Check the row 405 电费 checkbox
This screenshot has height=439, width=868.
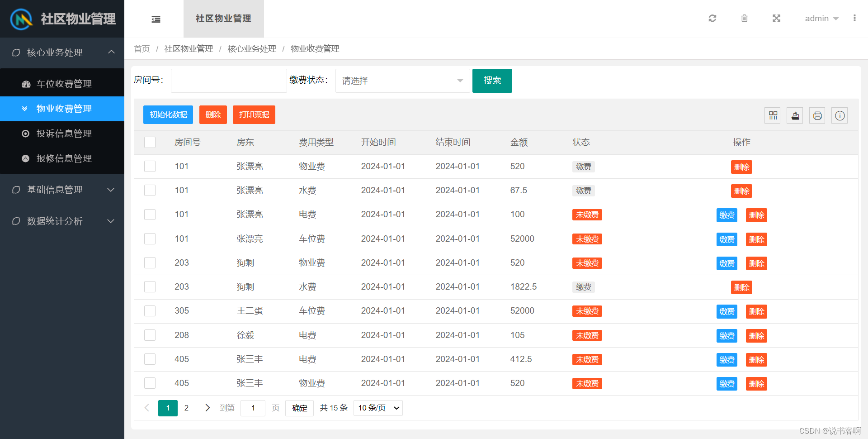150,359
